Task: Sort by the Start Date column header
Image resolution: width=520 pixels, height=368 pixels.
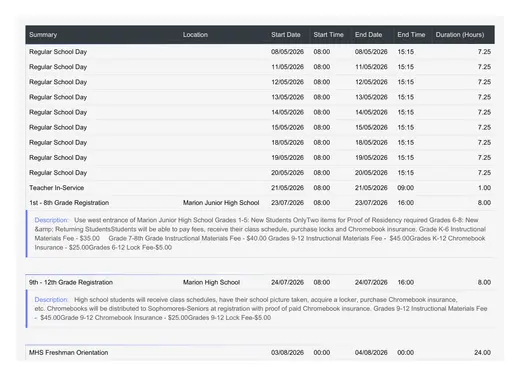Action: coord(286,35)
